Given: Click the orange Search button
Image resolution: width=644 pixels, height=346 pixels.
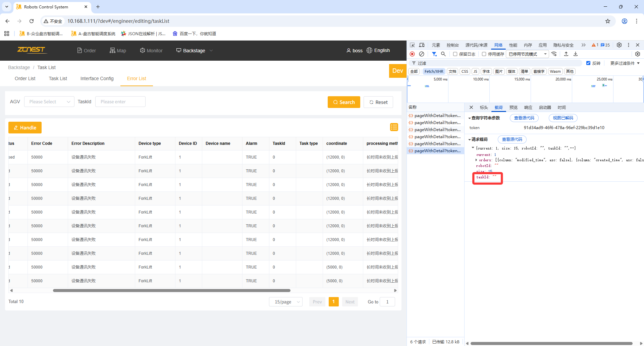Looking at the screenshot, I should point(344,102).
